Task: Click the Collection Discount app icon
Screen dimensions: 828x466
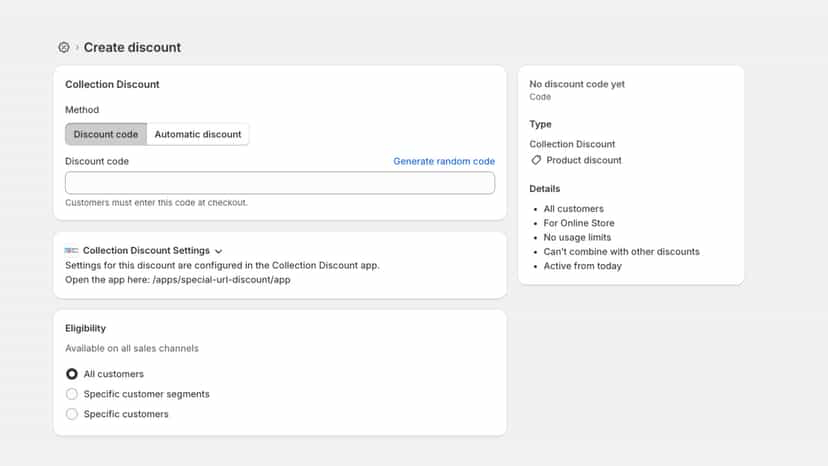Action: pos(71,250)
